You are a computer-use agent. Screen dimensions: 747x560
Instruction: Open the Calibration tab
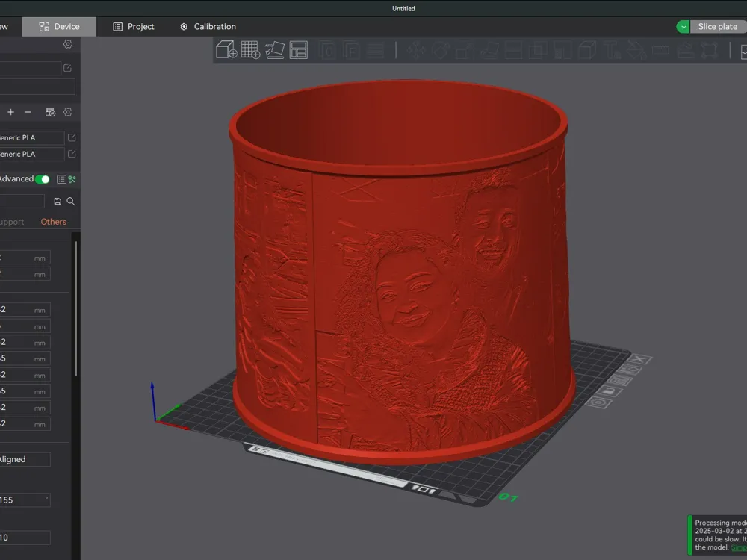[x=208, y=27]
